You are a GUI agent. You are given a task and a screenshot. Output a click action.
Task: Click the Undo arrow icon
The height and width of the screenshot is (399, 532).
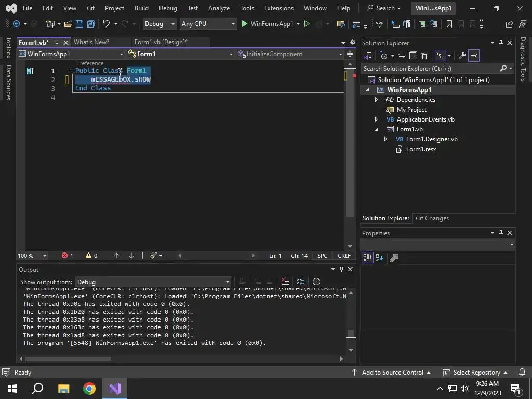click(x=107, y=24)
